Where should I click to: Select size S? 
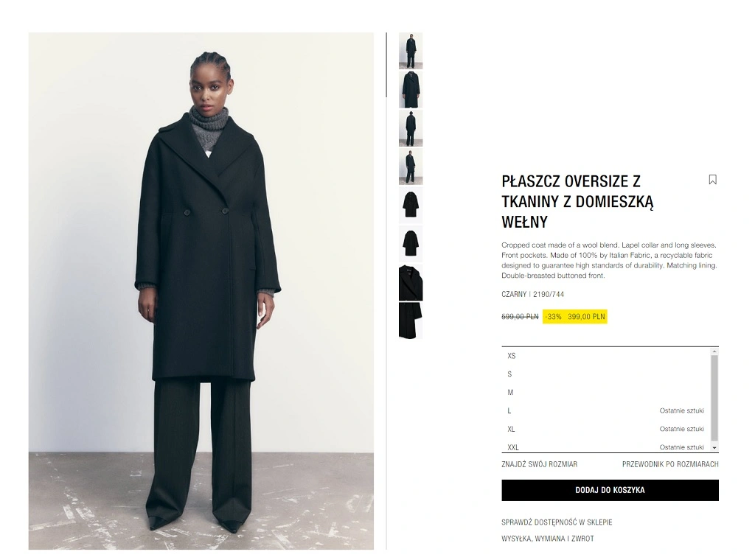(x=606, y=374)
